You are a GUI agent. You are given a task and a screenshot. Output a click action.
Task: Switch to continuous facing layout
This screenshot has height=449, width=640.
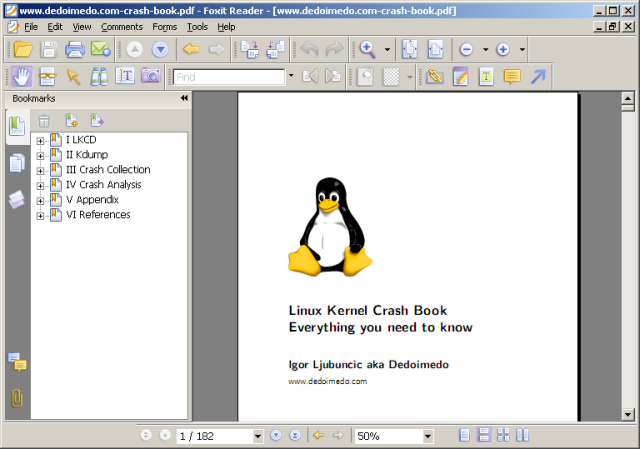pos(503,435)
